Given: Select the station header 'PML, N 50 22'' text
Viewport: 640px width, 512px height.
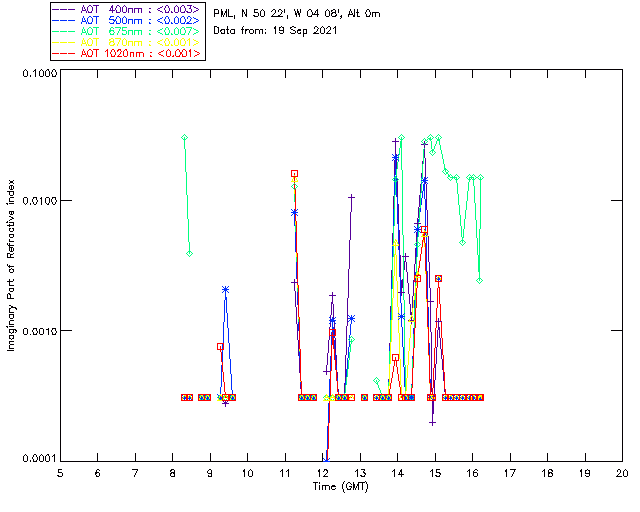Looking at the screenshot, I should click(x=251, y=13).
